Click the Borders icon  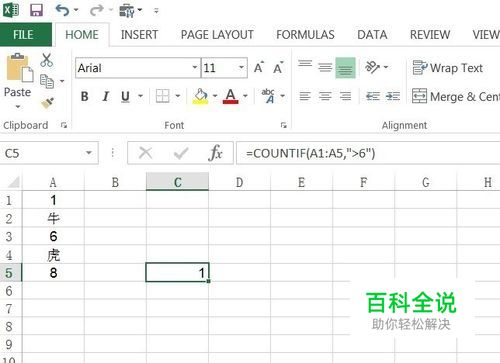(162, 96)
